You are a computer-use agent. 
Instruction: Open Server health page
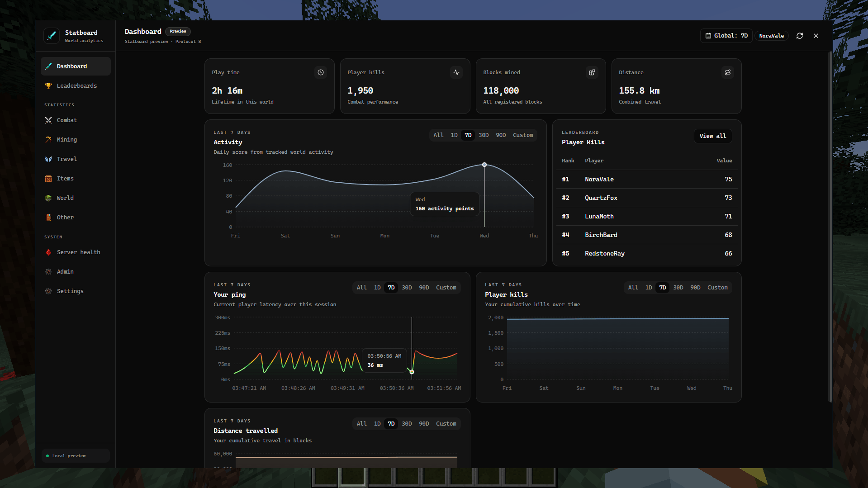coord(76,252)
